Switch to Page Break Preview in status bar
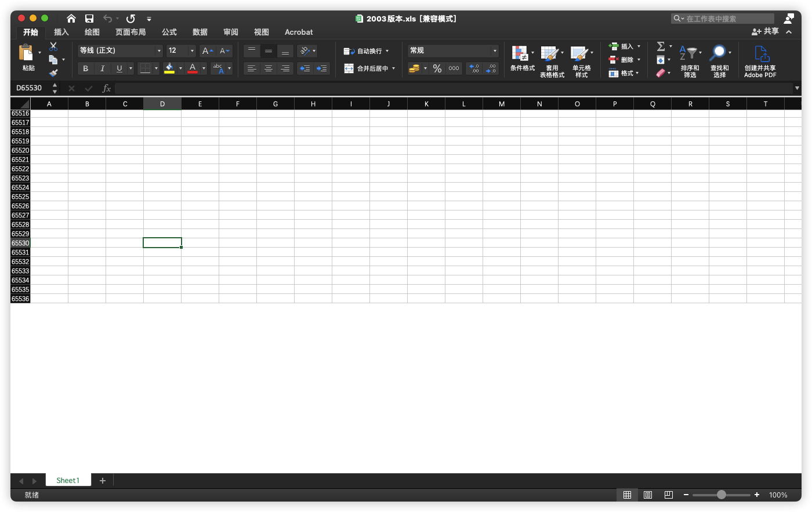 (x=668, y=495)
